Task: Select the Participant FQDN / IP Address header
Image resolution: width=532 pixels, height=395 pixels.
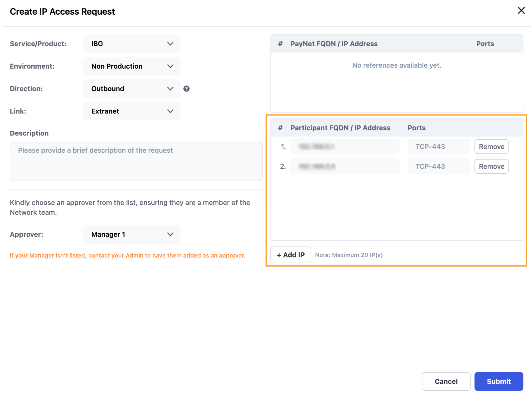Action: tap(340, 128)
